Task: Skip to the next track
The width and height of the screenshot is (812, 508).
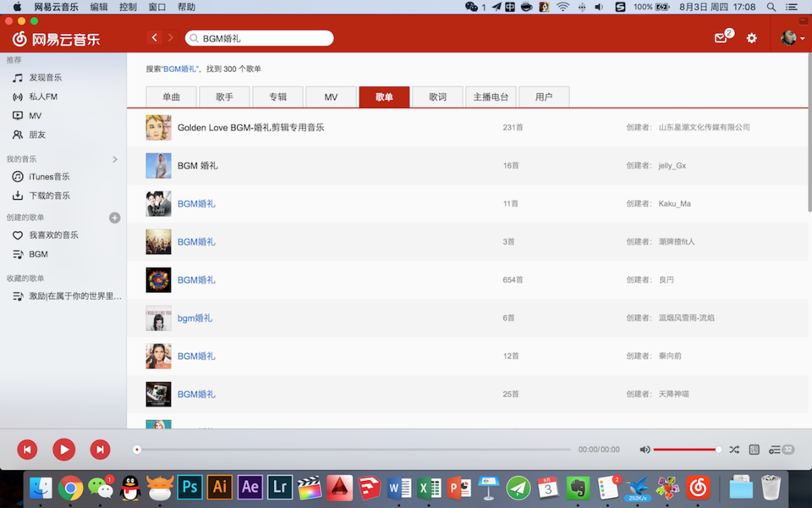Action: tap(100, 450)
